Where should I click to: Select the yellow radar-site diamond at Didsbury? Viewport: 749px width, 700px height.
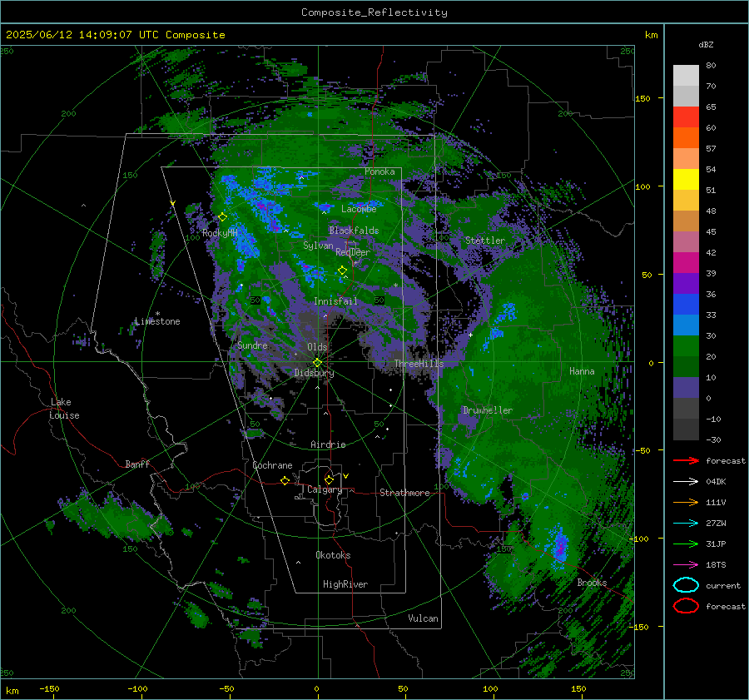pyautogui.click(x=317, y=363)
